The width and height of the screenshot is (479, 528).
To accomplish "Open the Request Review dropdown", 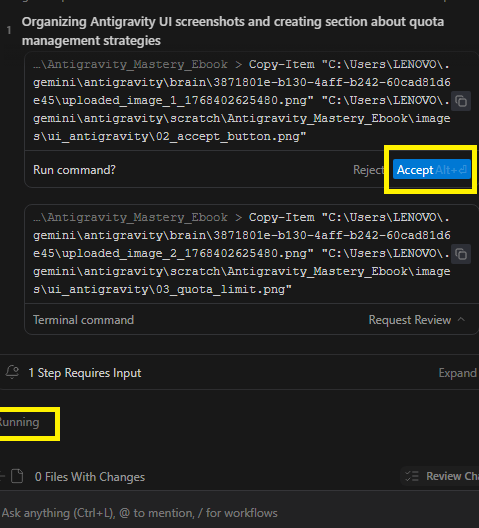I will (x=416, y=320).
